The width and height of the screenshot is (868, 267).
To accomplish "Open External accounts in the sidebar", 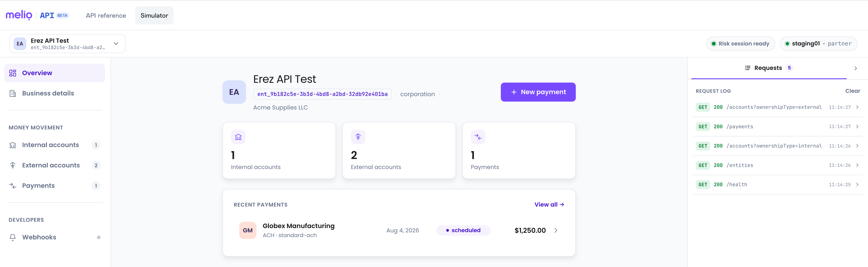I will (55, 165).
